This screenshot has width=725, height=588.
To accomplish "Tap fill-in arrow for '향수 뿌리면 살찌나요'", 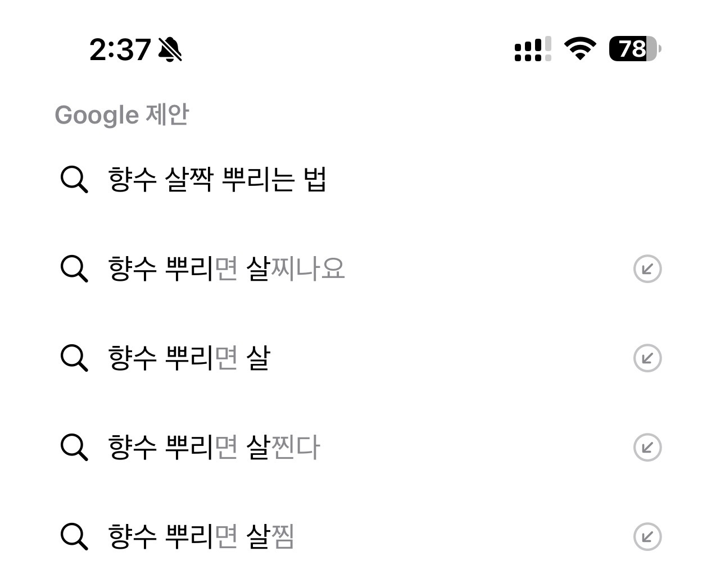I will tap(647, 269).
